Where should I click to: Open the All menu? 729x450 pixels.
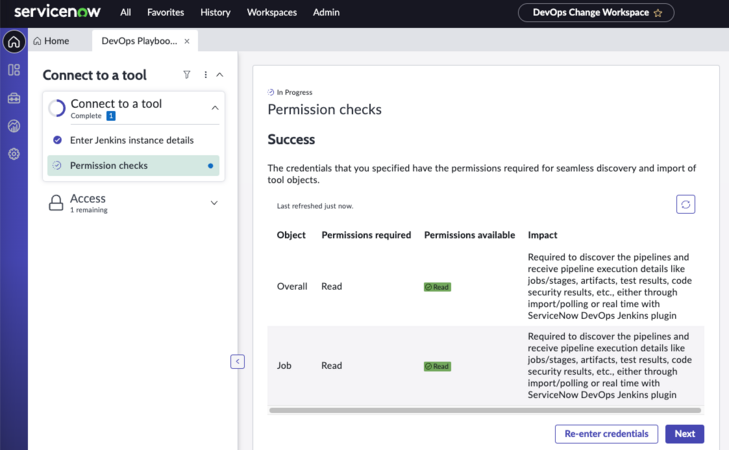(126, 13)
